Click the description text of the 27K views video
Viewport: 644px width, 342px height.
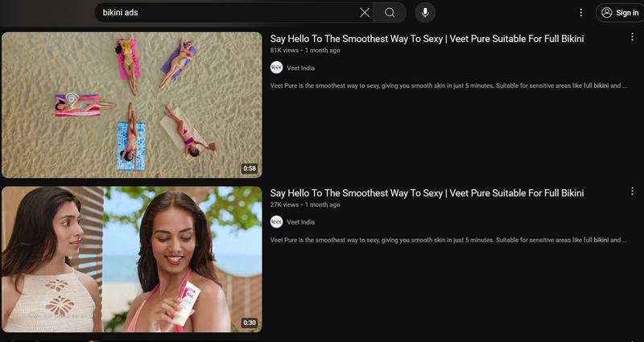(x=448, y=240)
